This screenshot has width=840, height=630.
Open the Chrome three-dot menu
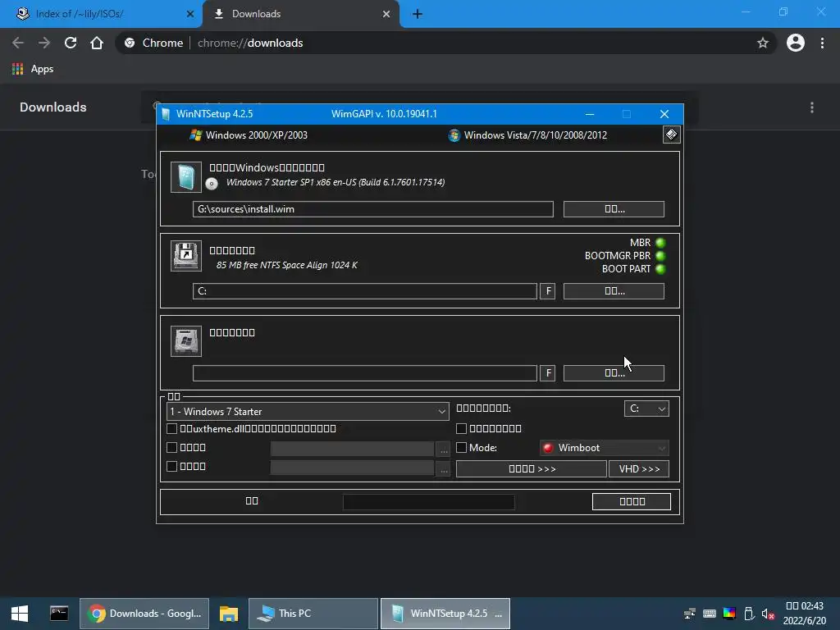tap(822, 43)
